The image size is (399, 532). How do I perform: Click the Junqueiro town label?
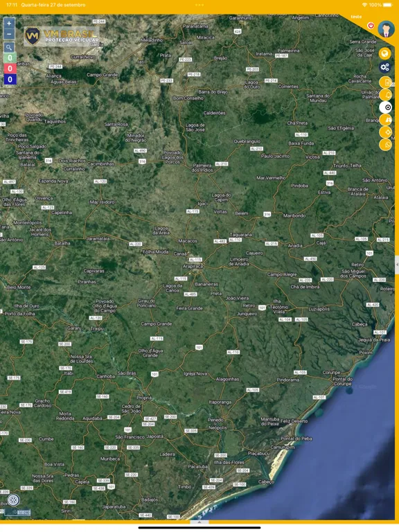pyautogui.click(x=247, y=314)
